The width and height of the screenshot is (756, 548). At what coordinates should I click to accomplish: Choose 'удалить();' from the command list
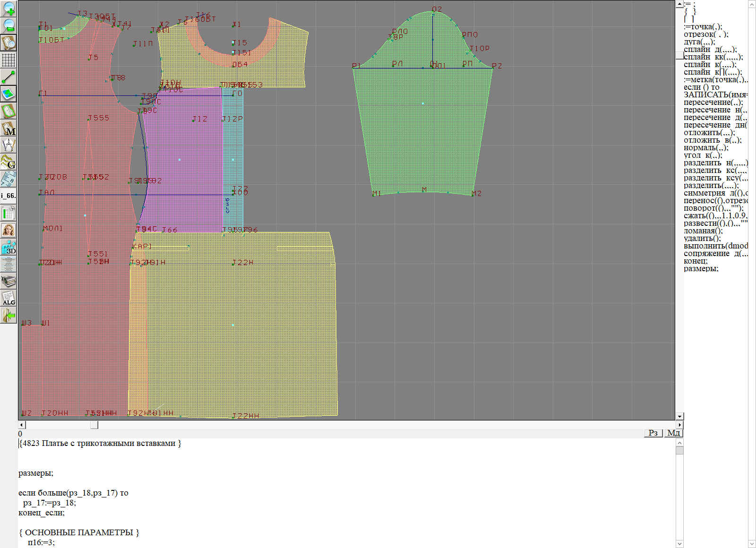[x=702, y=238]
